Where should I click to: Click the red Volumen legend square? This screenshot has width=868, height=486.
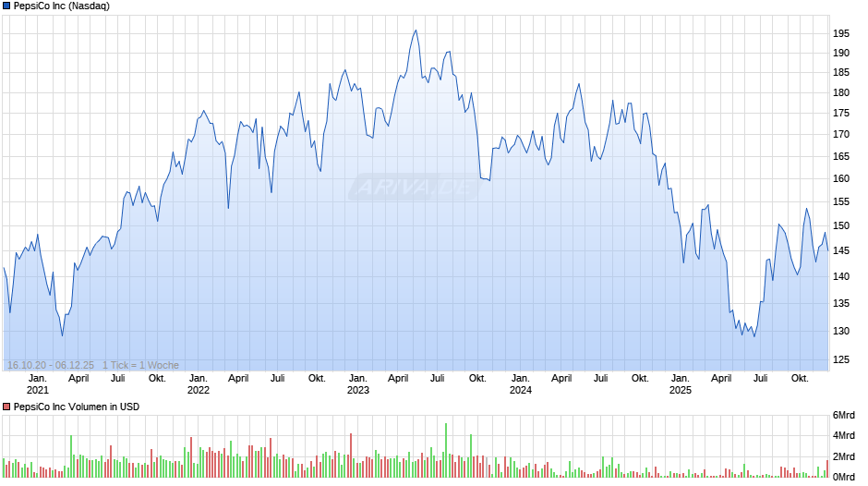coord(6,407)
